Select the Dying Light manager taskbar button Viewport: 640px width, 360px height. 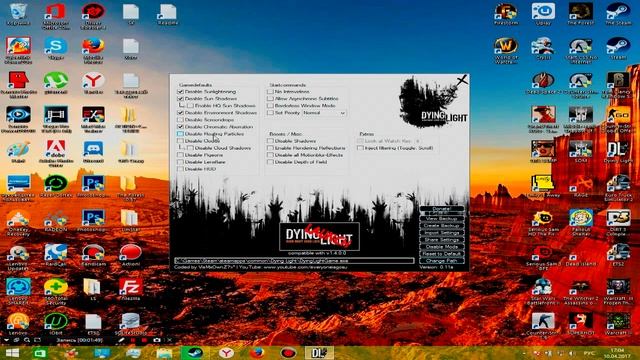click(x=319, y=353)
